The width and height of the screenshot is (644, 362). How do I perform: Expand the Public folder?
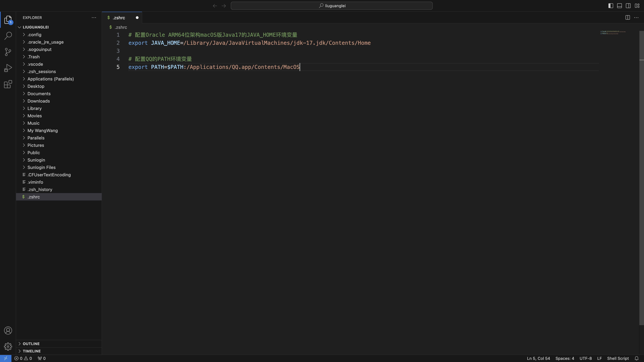tap(59, 152)
